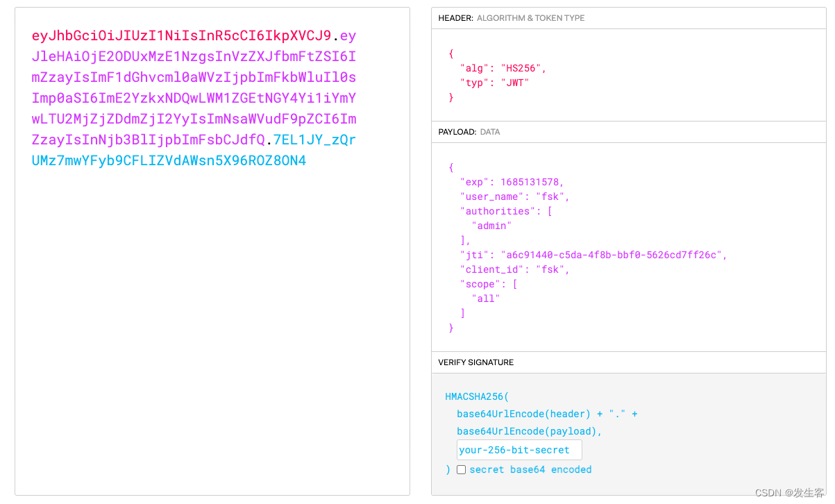835x504 pixels.
Task: Click the "all" value in scope
Action: click(x=486, y=299)
